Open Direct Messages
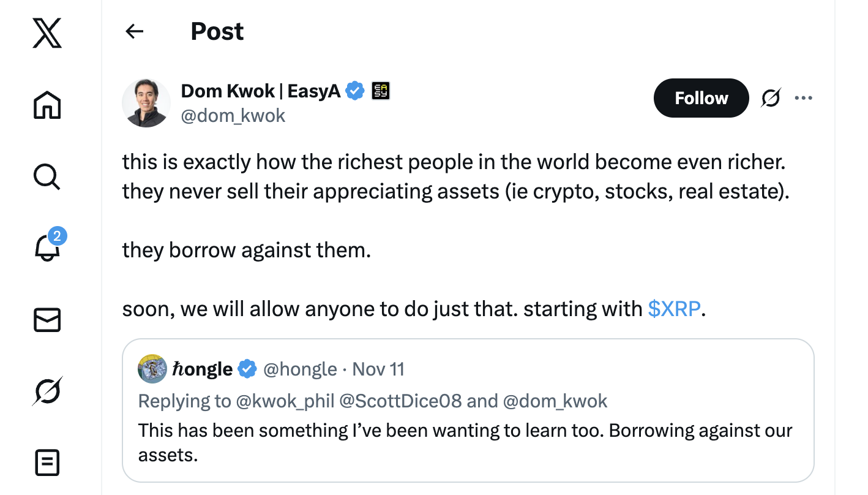 point(47,320)
